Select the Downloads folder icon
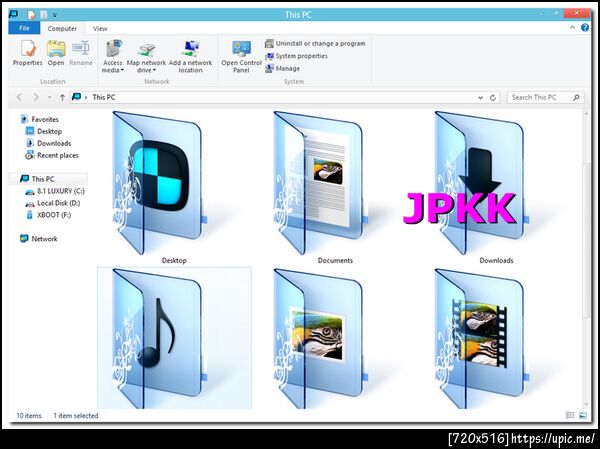The width and height of the screenshot is (600, 449). 480,183
